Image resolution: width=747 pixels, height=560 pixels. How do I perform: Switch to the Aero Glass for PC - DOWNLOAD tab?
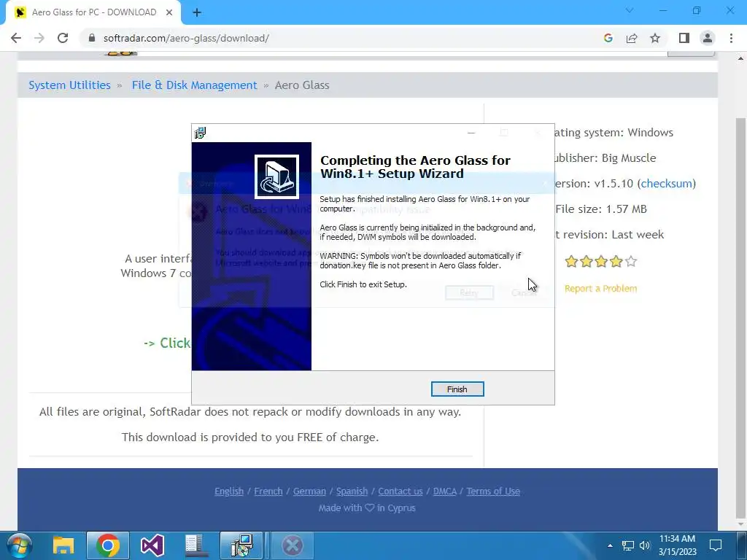pyautogui.click(x=94, y=12)
